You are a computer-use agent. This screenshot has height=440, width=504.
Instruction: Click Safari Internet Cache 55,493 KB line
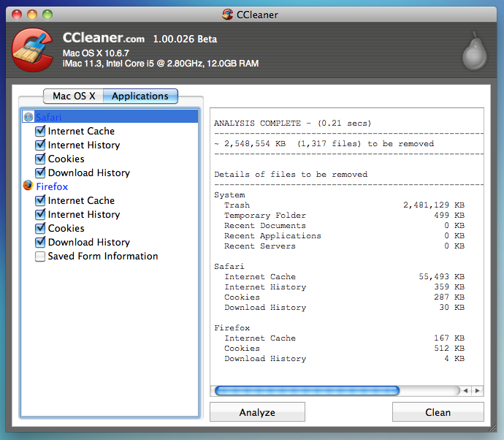point(344,276)
